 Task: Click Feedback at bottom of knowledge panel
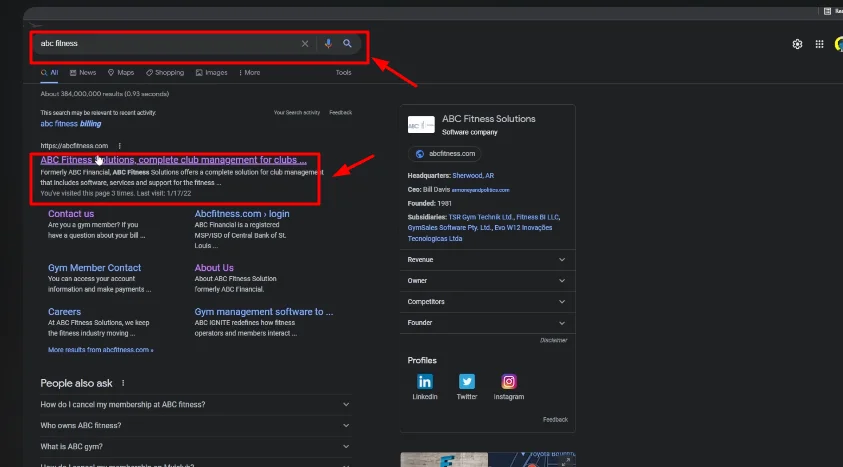[555, 420]
